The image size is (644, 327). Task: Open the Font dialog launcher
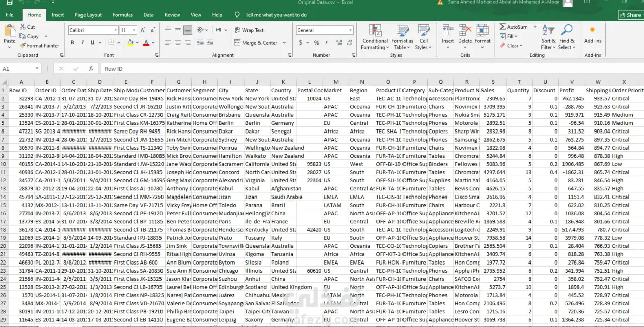[156, 55]
